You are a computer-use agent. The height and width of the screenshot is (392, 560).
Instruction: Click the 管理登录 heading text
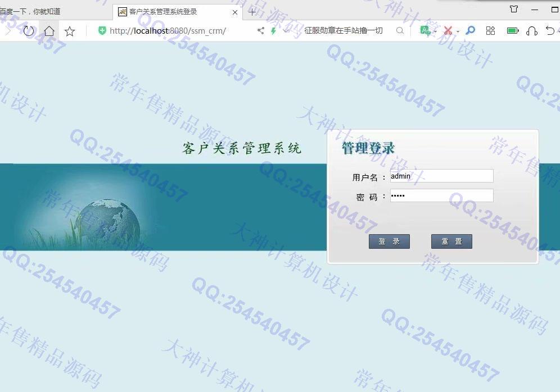(368, 148)
